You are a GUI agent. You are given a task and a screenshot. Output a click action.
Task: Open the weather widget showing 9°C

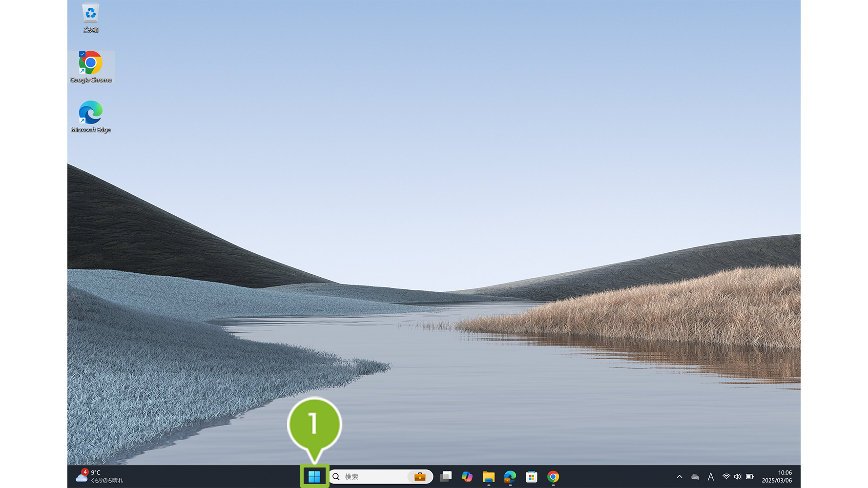[x=100, y=476]
